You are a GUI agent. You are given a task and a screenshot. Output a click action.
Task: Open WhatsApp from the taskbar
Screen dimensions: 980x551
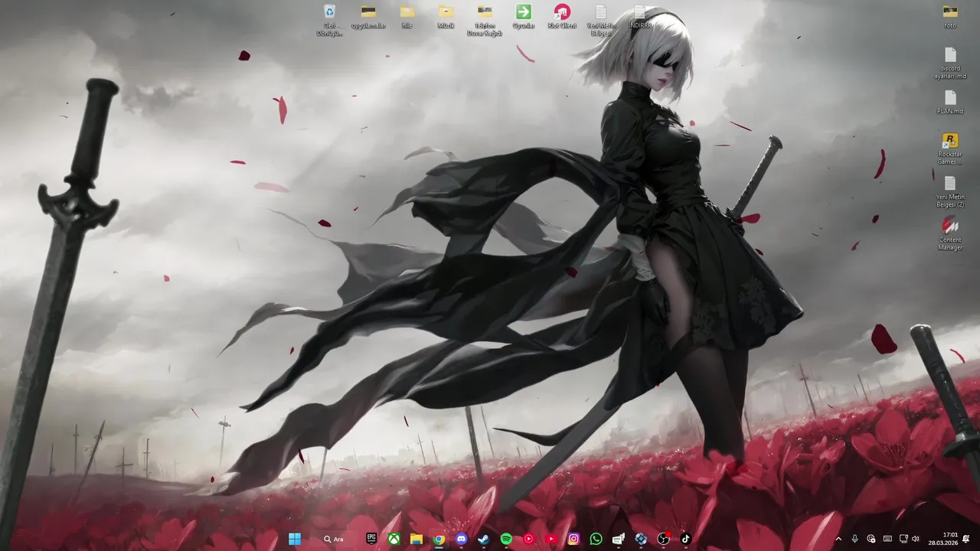click(x=596, y=539)
